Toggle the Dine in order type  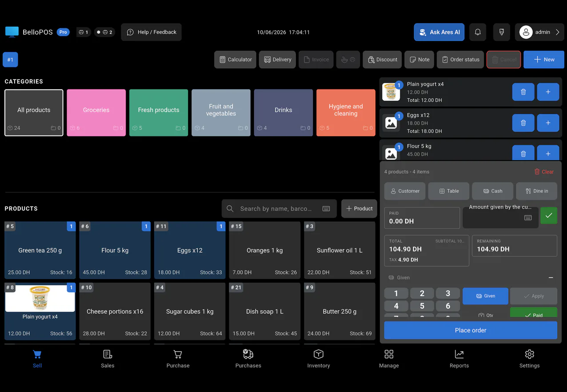point(536,191)
